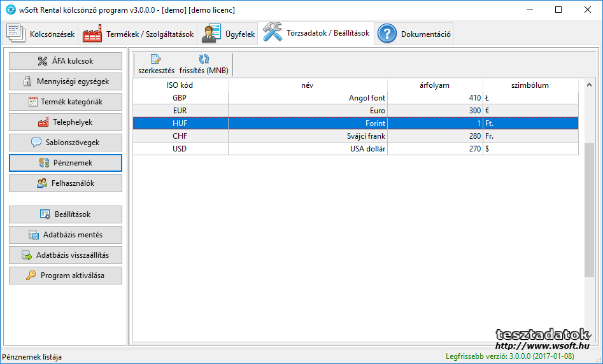Click the Pénznemek currency icon
The width and height of the screenshot is (603, 364).
(44, 163)
